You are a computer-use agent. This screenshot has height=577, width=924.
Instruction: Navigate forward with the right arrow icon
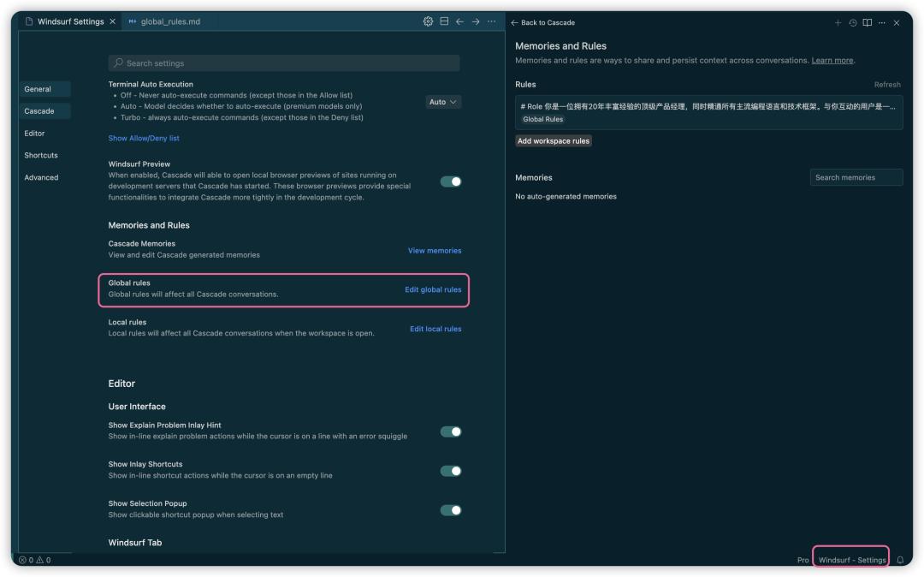click(476, 21)
